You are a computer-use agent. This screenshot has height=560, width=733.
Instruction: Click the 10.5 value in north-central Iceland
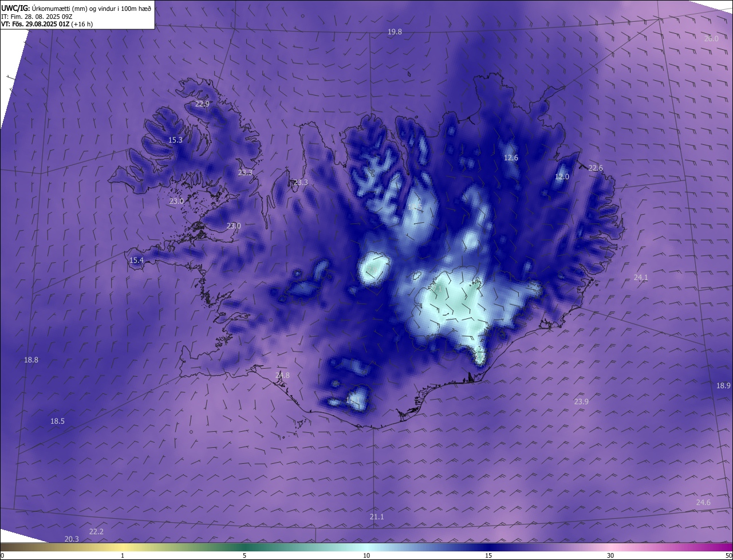coord(415,207)
